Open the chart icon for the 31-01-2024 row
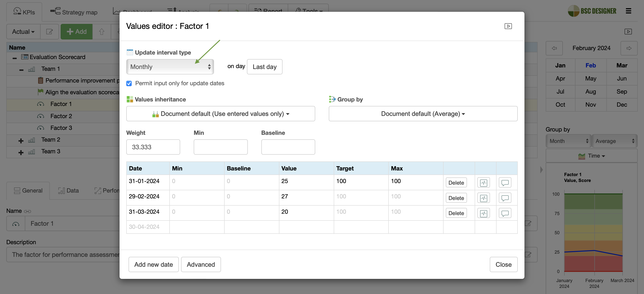 (483, 182)
